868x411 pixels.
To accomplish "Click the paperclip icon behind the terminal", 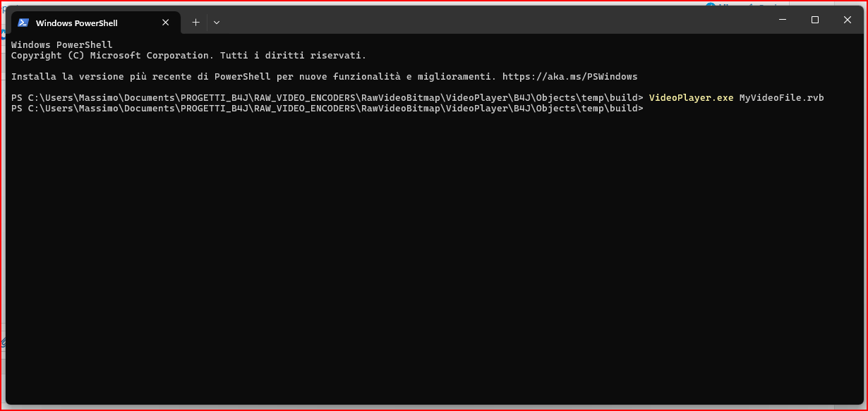I will (3, 343).
